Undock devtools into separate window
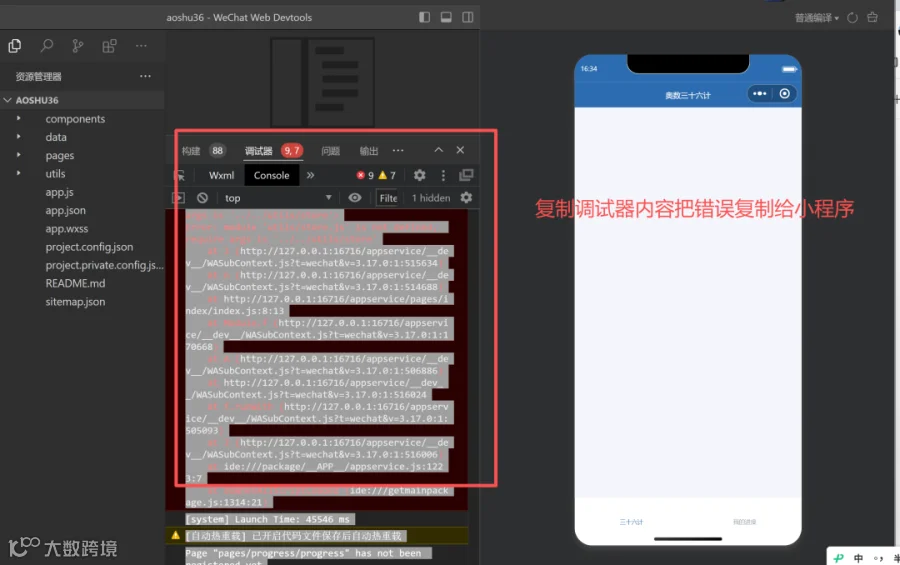The image size is (900, 565). (x=466, y=175)
